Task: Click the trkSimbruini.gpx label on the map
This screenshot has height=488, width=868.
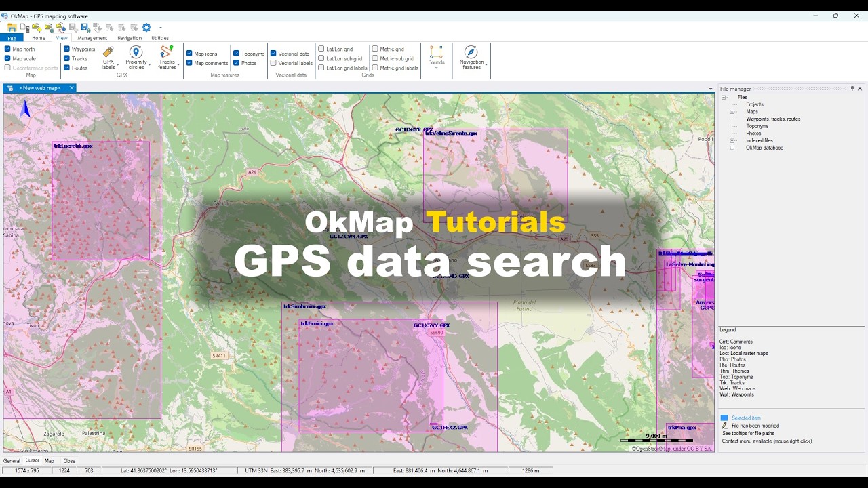Action: 304,306
